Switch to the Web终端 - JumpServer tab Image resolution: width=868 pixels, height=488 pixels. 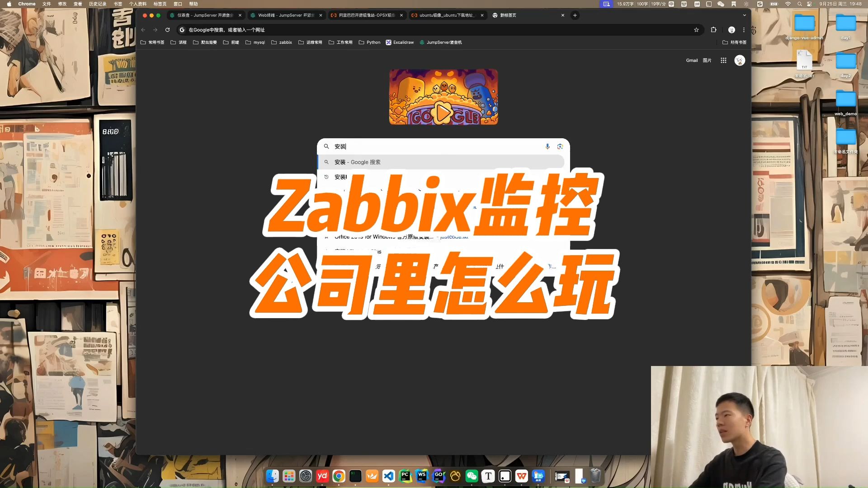point(286,15)
